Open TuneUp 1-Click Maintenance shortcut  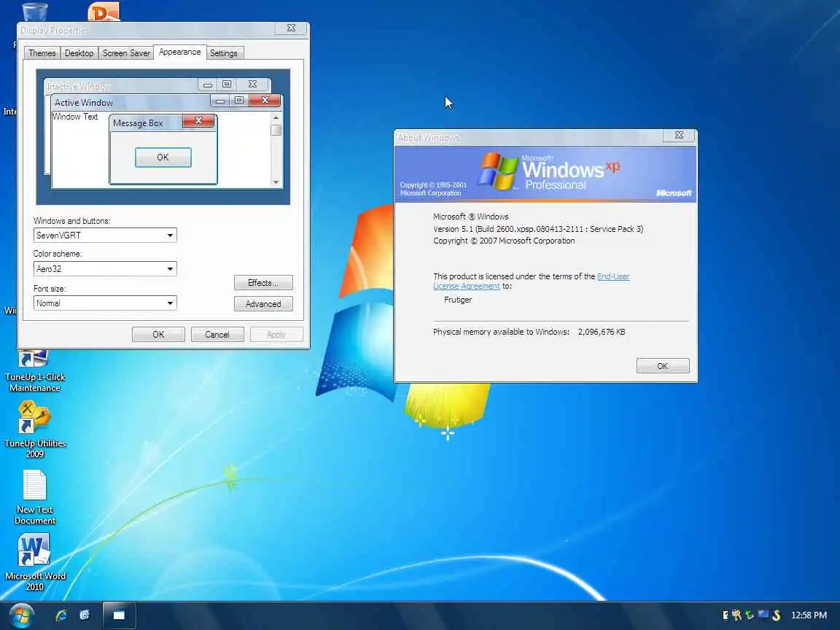tap(35, 370)
